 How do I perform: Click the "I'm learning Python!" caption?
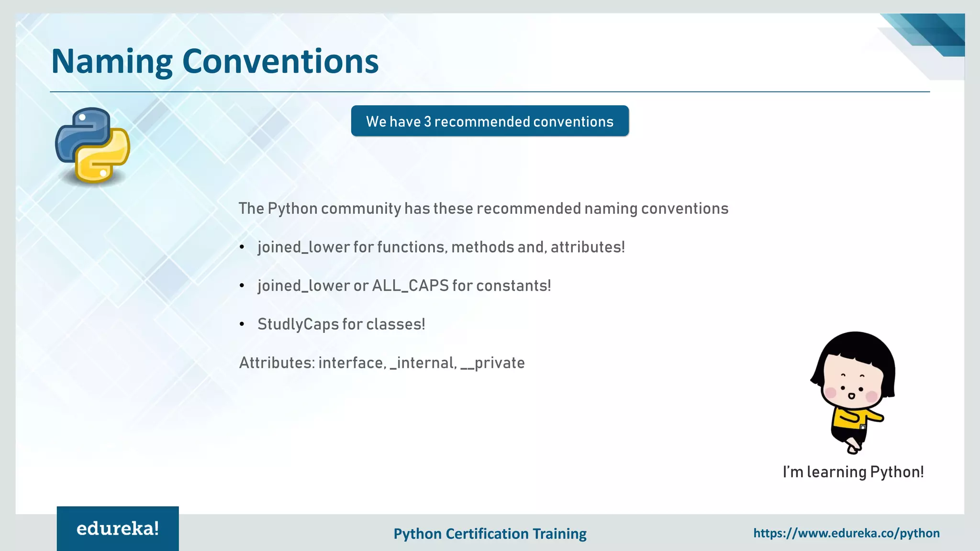pos(853,472)
